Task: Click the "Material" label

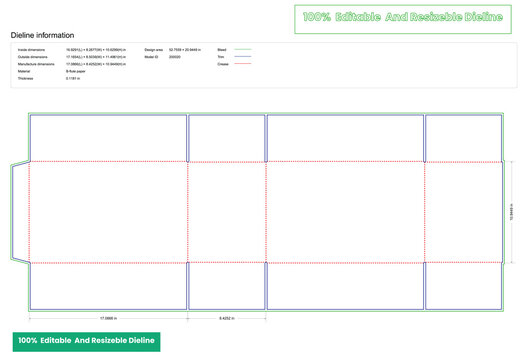Action: pos(24,71)
